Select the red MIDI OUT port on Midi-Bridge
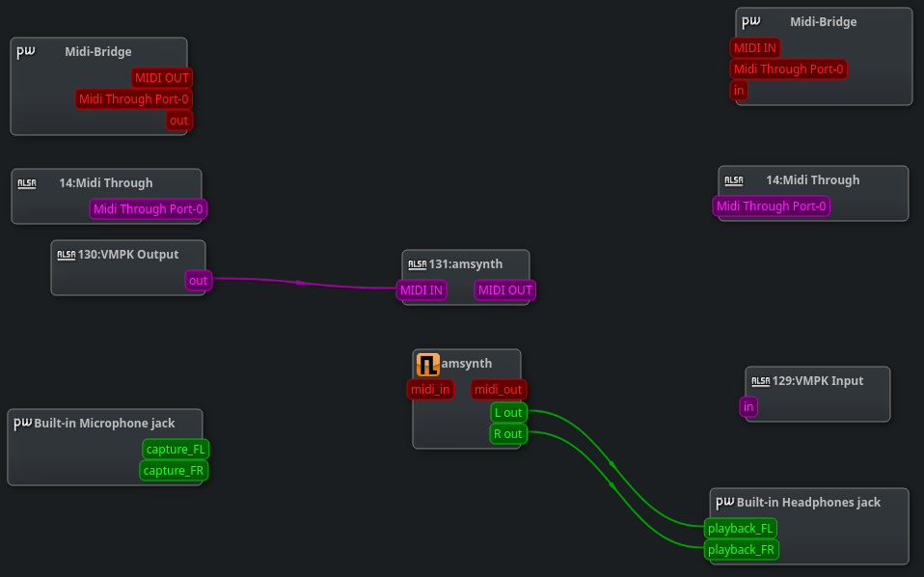This screenshot has height=577, width=924. point(162,78)
